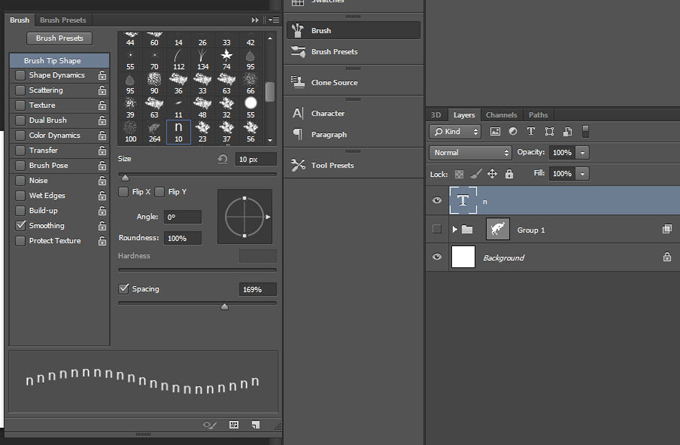
Task: Expand the Group 1 folder triangle
Action: [x=454, y=229]
